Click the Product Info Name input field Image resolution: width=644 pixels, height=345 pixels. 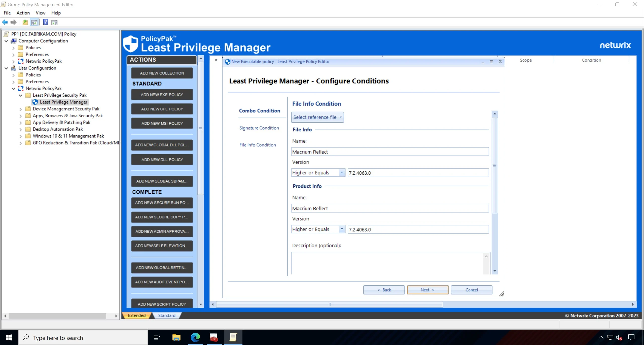tap(390, 208)
